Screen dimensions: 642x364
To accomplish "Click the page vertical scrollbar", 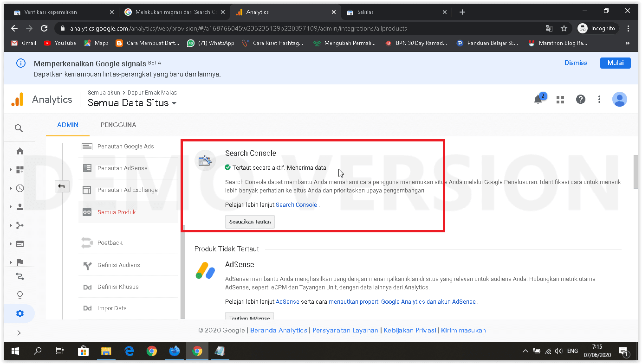I will tap(636, 172).
